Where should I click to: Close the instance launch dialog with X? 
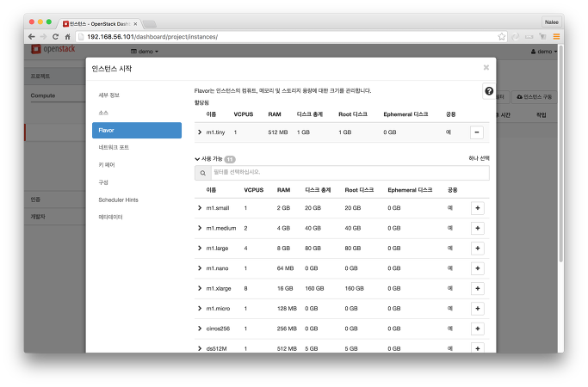[x=486, y=67]
